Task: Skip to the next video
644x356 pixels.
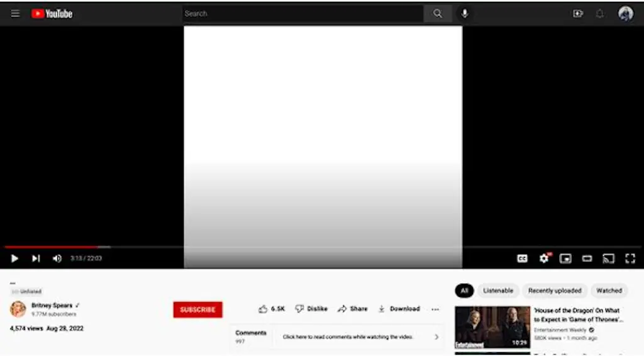Action: click(36, 259)
